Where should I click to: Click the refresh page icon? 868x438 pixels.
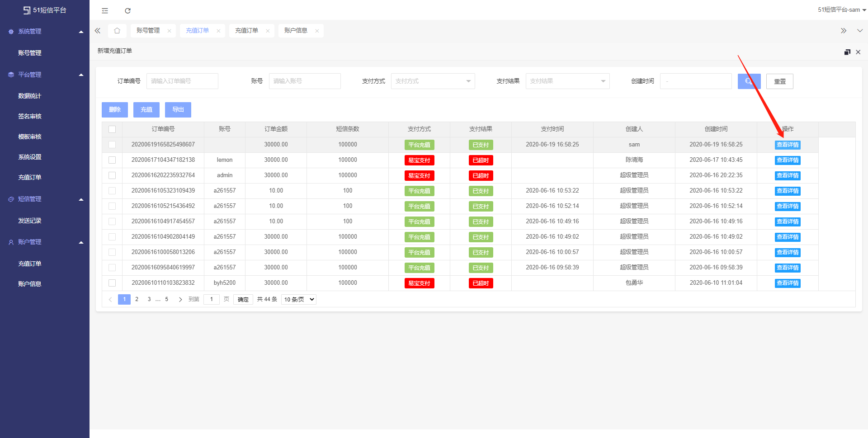(x=127, y=10)
